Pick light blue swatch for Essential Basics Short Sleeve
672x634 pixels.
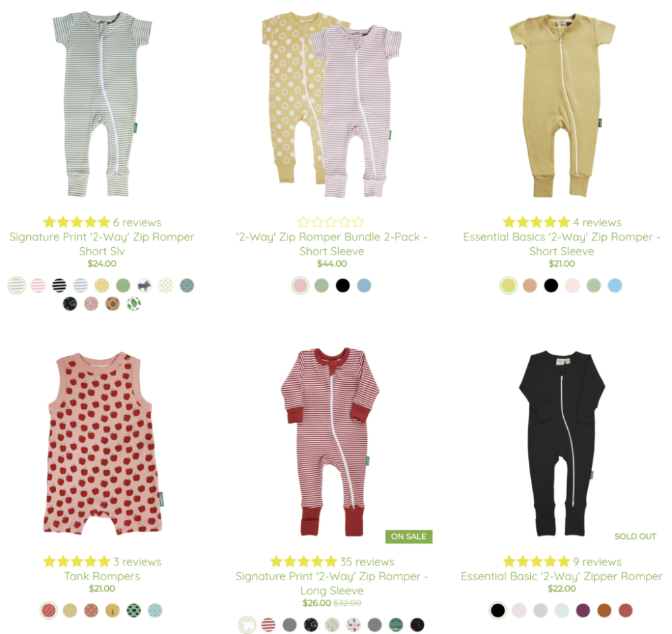pos(615,285)
